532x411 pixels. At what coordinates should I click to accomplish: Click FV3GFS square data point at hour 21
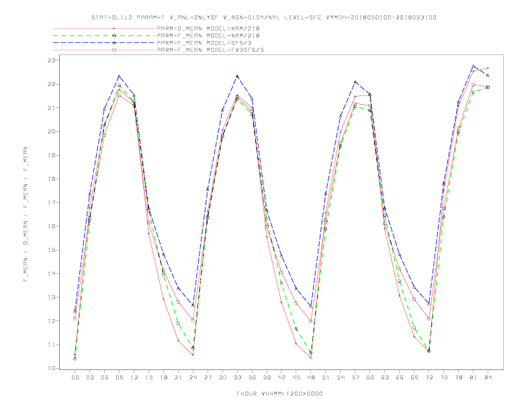pyautogui.click(x=178, y=302)
